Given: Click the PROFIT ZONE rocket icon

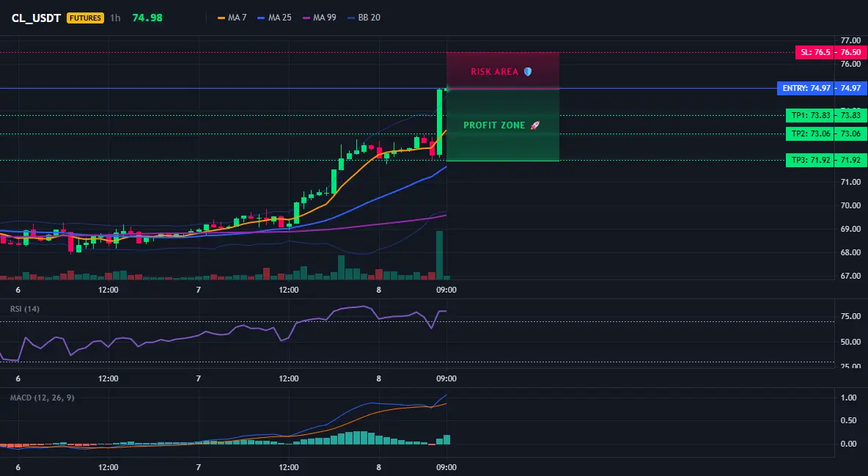Looking at the screenshot, I should point(534,125).
